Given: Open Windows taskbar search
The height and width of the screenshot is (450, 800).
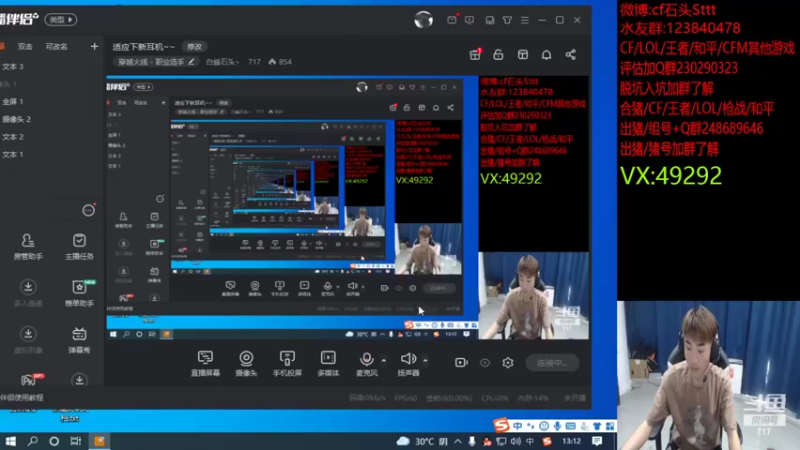Looking at the screenshot, I should coord(33,441).
